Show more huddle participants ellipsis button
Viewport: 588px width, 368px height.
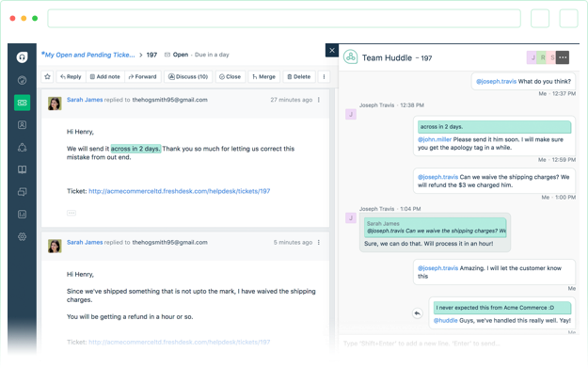pos(563,57)
